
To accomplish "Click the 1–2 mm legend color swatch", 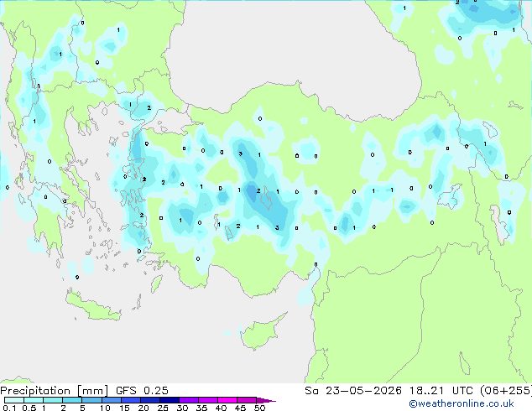I will pos(53,400).
